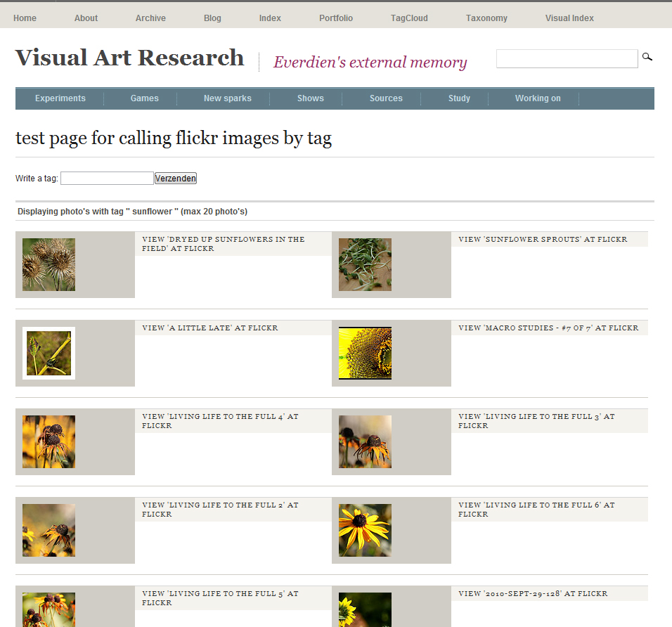Open the dried sunflowers thumbnail
This screenshot has width=672, height=627.
point(49,265)
